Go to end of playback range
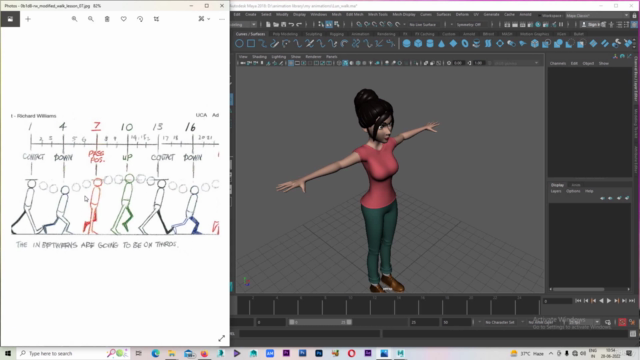The image size is (640, 360). [632, 301]
